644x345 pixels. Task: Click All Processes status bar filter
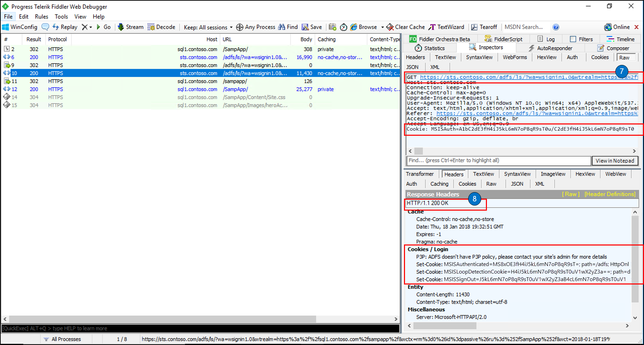point(62,339)
